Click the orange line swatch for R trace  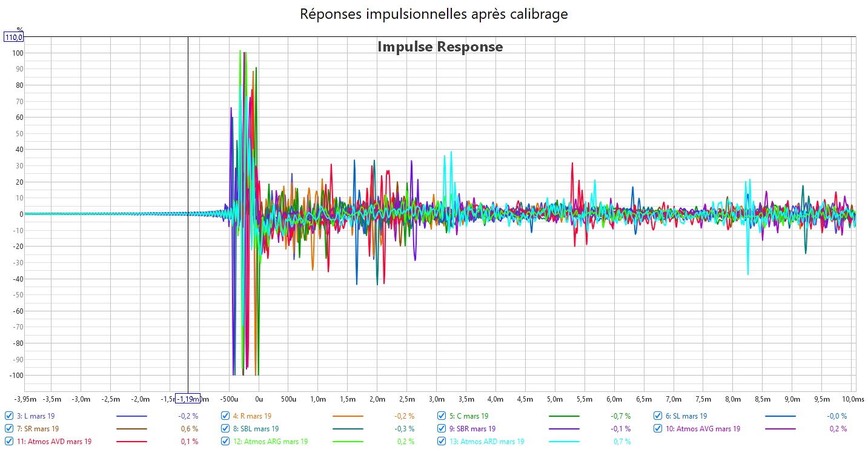tap(348, 417)
